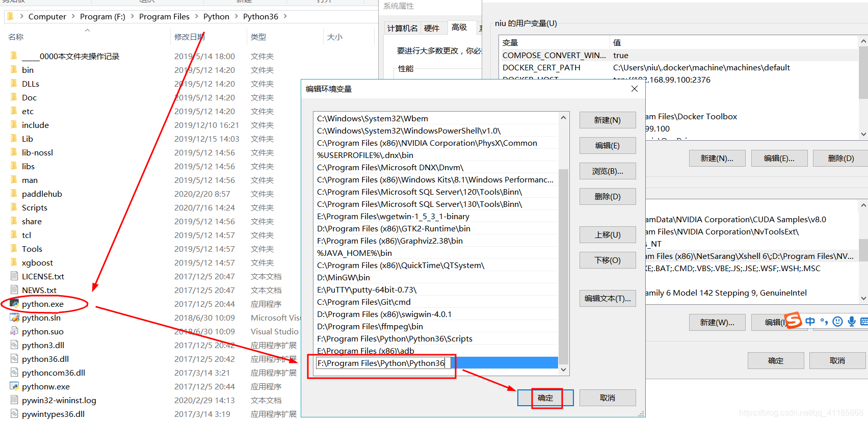Close the edit environment variable dialog
Viewport: 868px width, 422px height.
[635, 89]
